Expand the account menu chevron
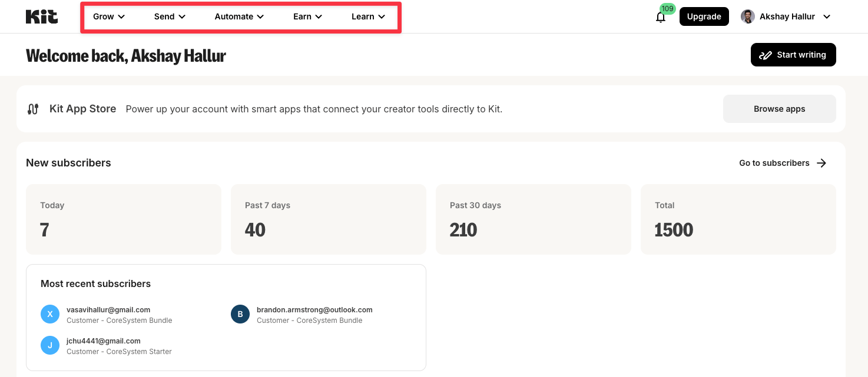The width and height of the screenshot is (868, 377). pos(827,16)
